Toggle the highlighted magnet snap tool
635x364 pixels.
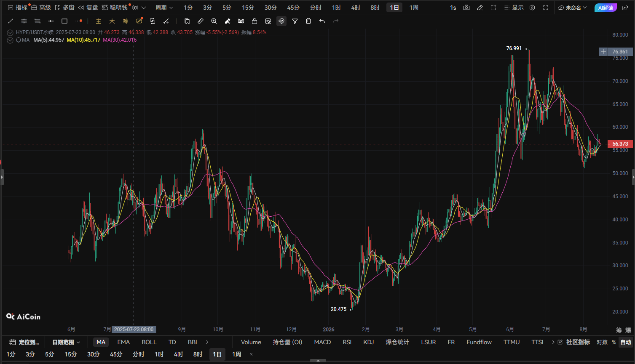[281, 21]
